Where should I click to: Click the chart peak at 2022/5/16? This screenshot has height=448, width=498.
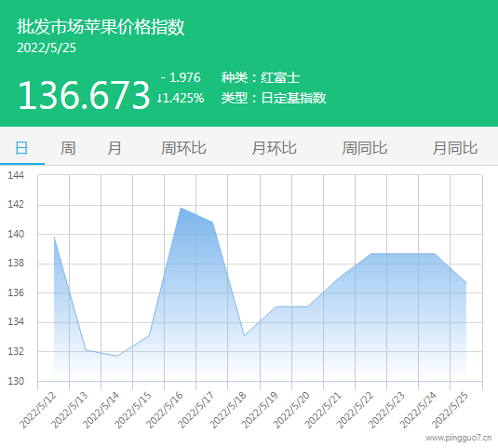pyautogui.click(x=181, y=208)
